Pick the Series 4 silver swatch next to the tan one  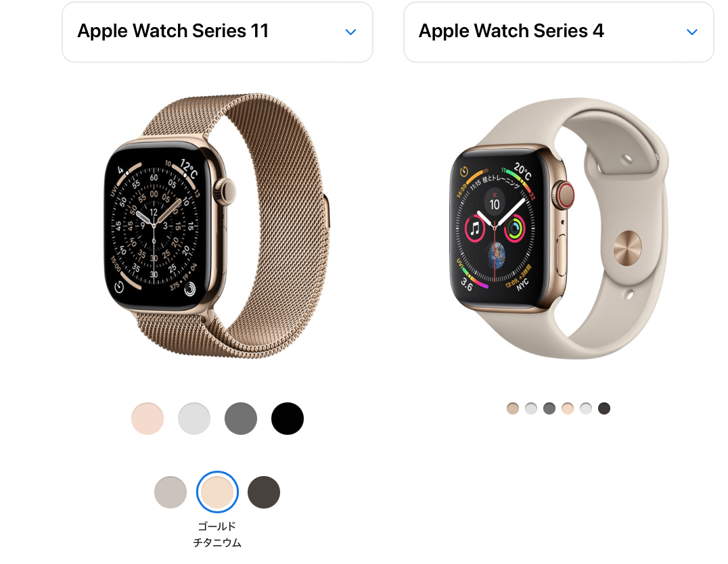(531, 408)
